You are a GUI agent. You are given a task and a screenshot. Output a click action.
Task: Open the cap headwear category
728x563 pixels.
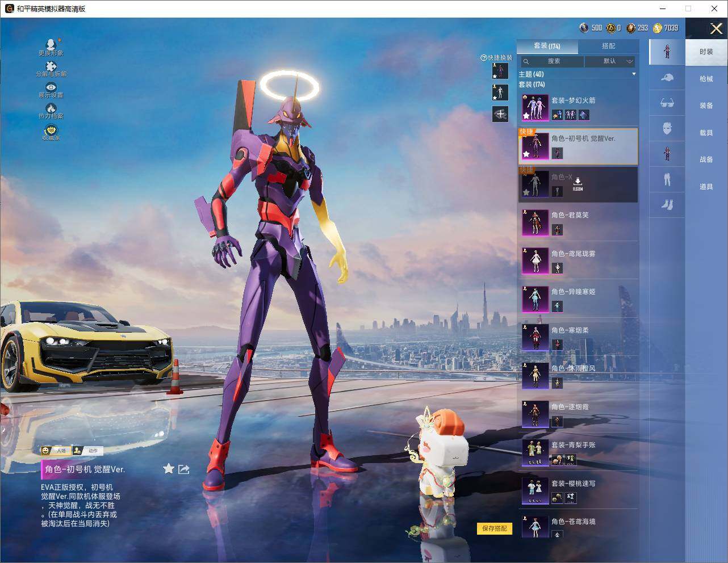667,78
